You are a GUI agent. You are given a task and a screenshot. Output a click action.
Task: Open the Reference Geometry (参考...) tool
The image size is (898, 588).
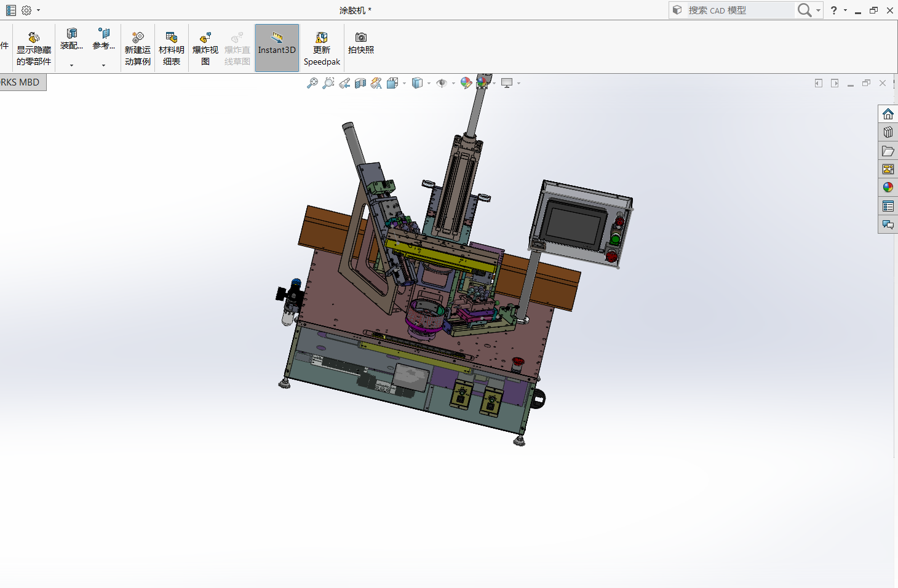point(104,38)
